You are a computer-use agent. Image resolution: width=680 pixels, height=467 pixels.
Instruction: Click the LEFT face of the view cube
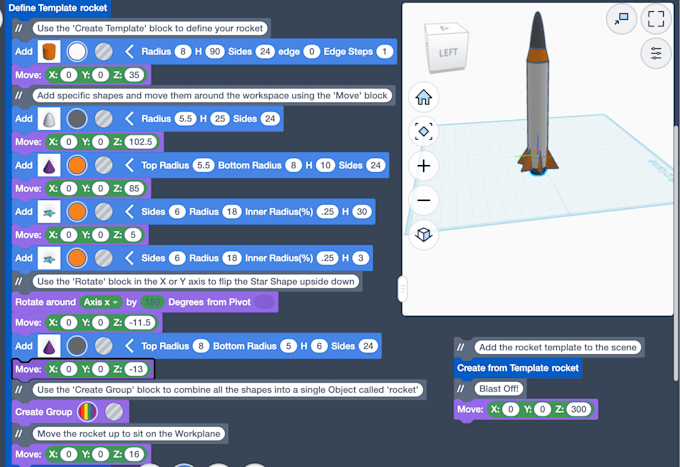click(448, 53)
